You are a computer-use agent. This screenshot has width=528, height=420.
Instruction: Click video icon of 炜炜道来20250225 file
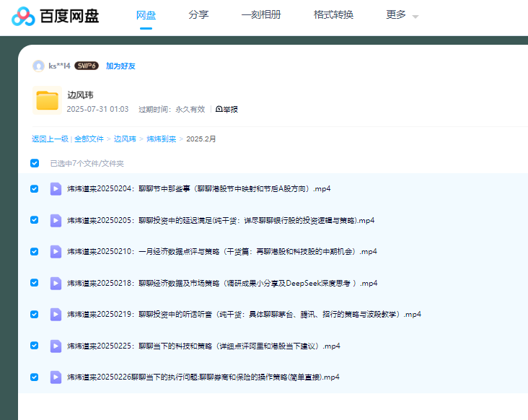coord(56,346)
